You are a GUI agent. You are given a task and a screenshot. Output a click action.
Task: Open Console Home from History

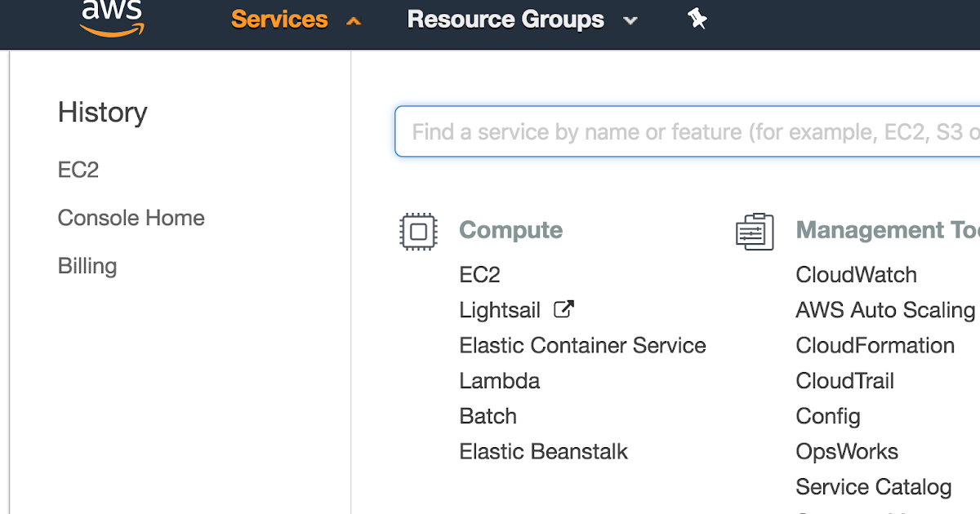(131, 218)
